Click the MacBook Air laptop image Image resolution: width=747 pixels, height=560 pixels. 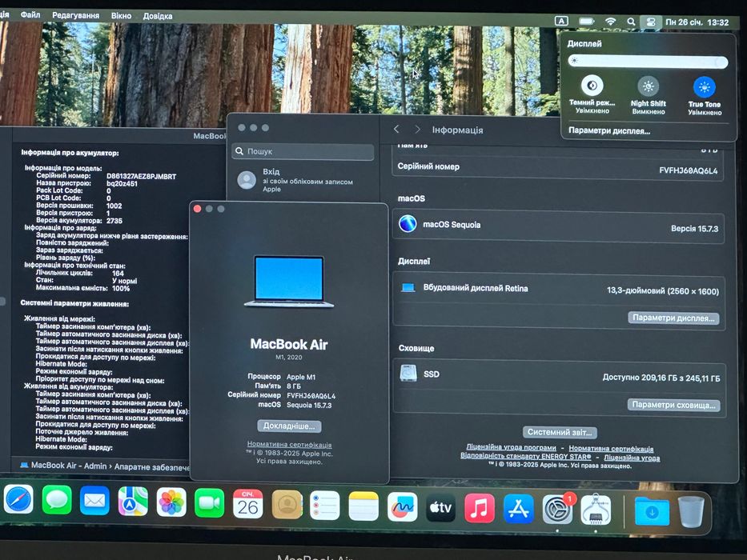(x=289, y=282)
